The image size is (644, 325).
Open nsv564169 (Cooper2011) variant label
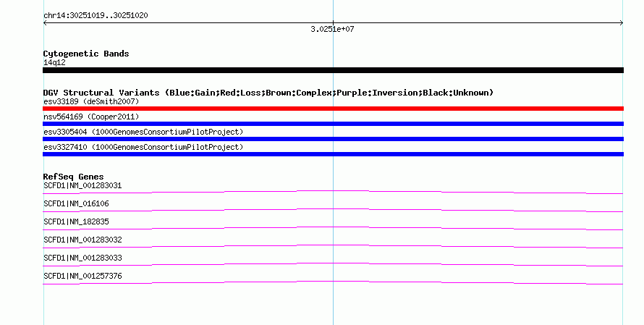coord(91,117)
